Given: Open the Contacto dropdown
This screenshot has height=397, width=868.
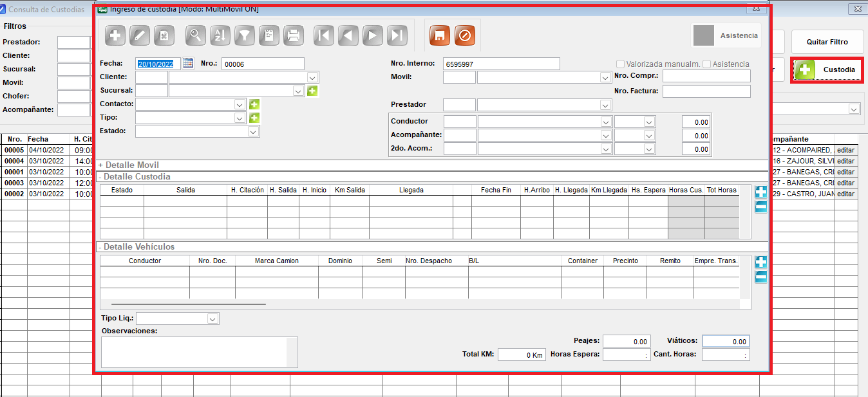Looking at the screenshot, I should pos(240,104).
